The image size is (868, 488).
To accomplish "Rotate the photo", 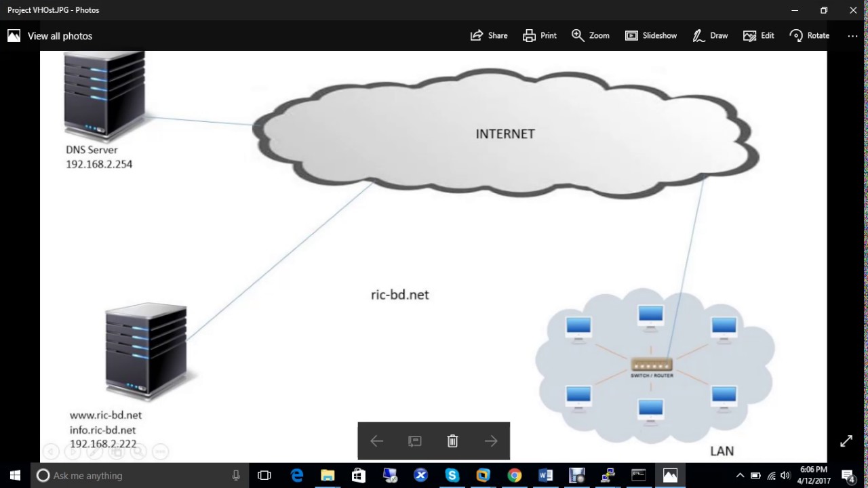I will (810, 36).
